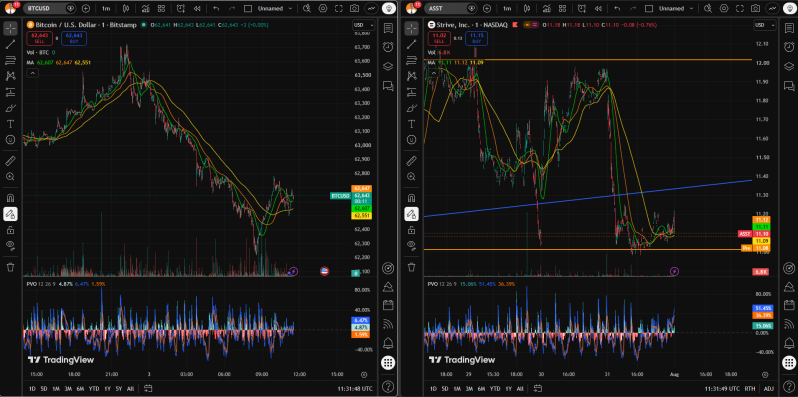The image size is (798, 397).
Task: Select the trend line tool in BTCUSD window
Action: pyautogui.click(x=10, y=44)
